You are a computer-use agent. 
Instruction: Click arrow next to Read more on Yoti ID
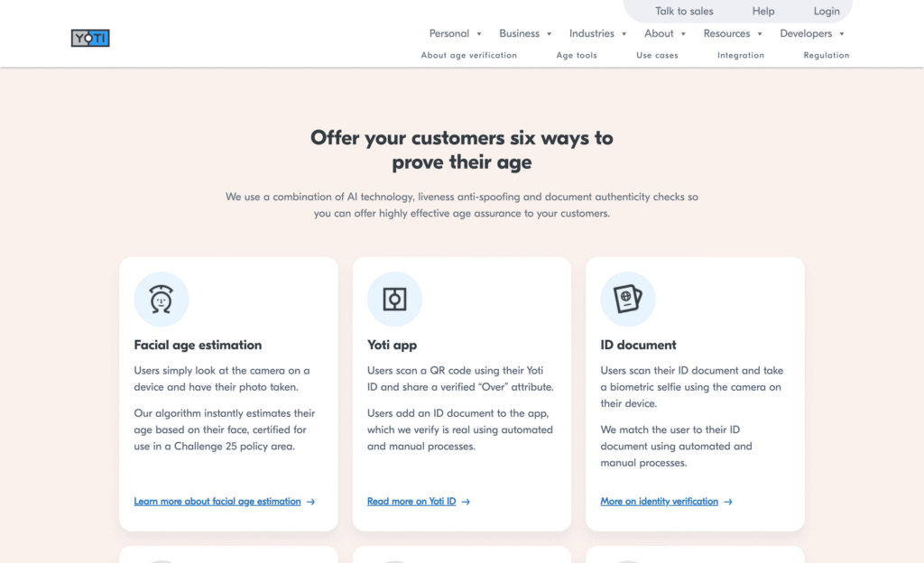click(467, 502)
